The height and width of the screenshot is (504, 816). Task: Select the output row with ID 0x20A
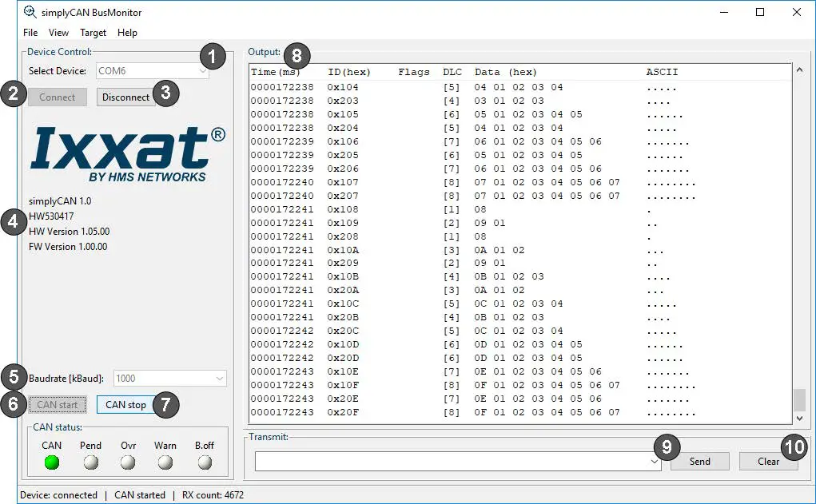pos(520,290)
